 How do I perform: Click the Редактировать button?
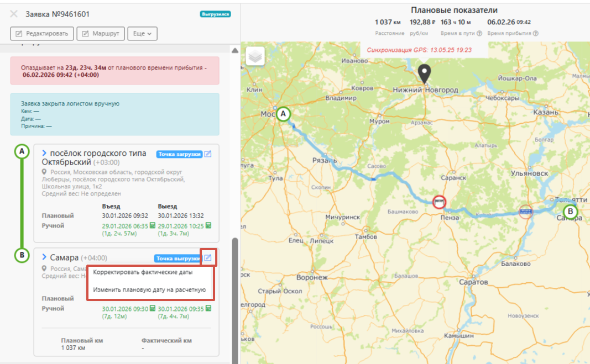[x=42, y=34]
